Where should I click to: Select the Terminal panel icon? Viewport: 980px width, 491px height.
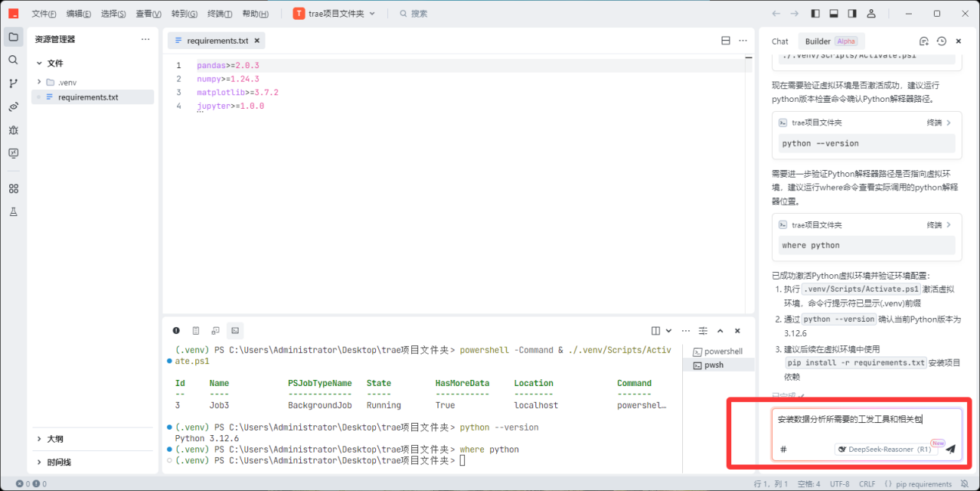click(235, 331)
